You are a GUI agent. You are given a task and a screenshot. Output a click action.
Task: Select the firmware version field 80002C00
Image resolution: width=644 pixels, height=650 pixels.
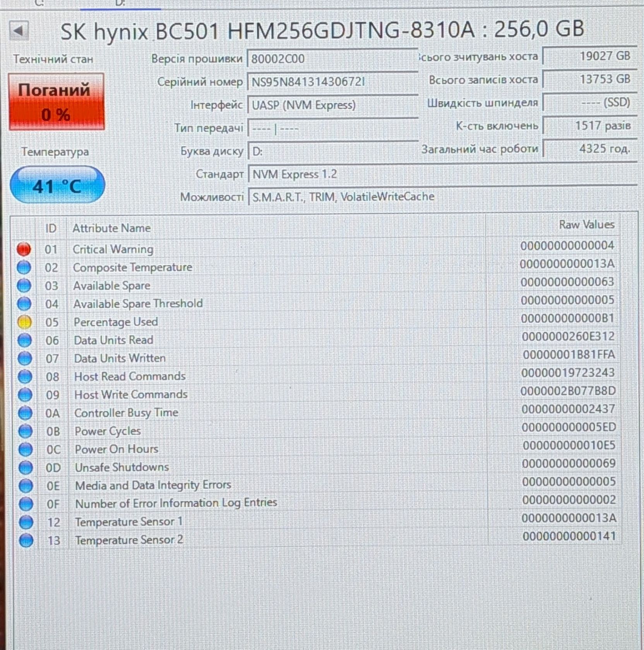click(x=332, y=59)
